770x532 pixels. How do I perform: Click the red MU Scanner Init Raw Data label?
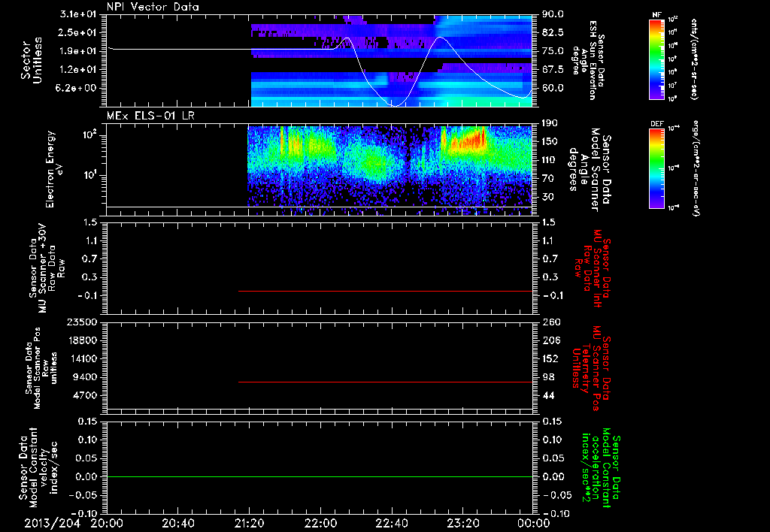click(593, 269)
